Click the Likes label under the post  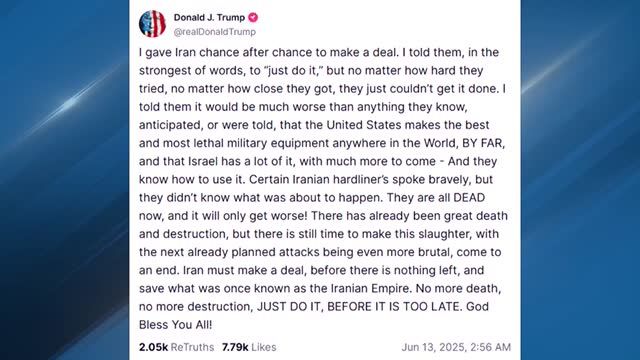point(264,347)
